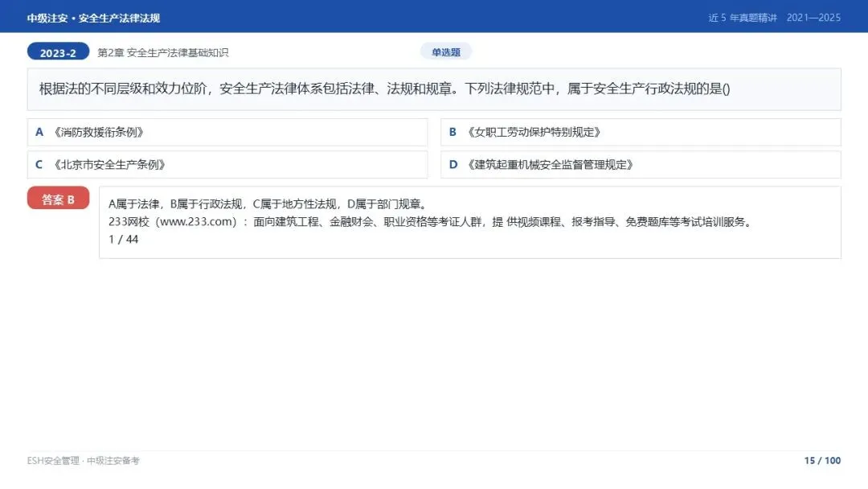This screenshot has width=868, height=489.
Task: Click the explanation line A属于法律，B属于行政法规
Action: [x=268, y=204]
